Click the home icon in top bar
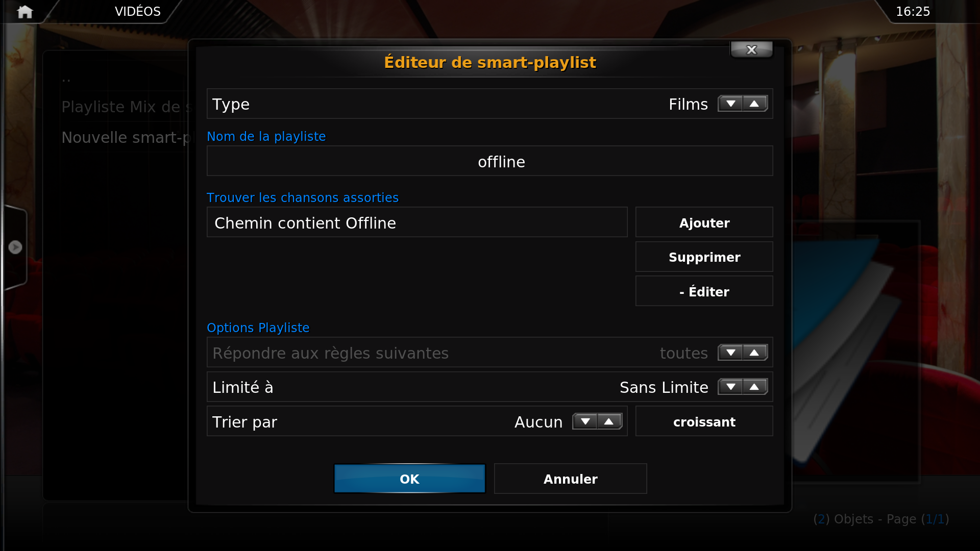The image size is (980, 551). pos(24,12)
